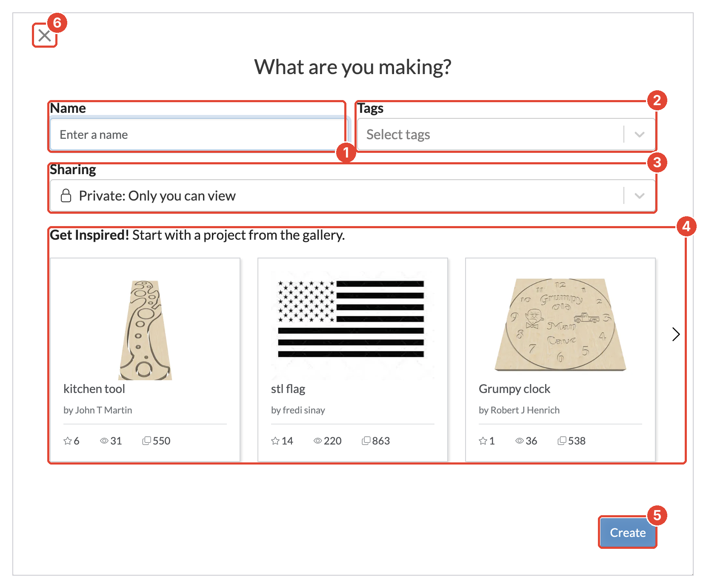Screen dimensions: 706x588
Task: Click the 'Get Inspired!' heading text
Action: click(89, 235)
